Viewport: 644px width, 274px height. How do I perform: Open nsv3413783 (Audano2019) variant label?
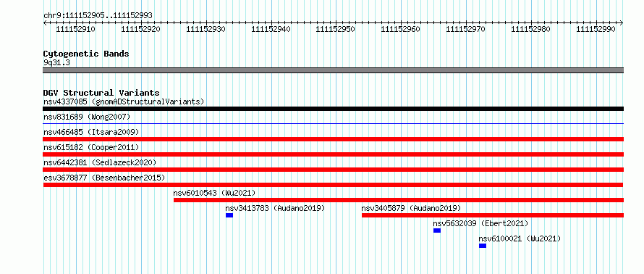click(x=275, y=208)
